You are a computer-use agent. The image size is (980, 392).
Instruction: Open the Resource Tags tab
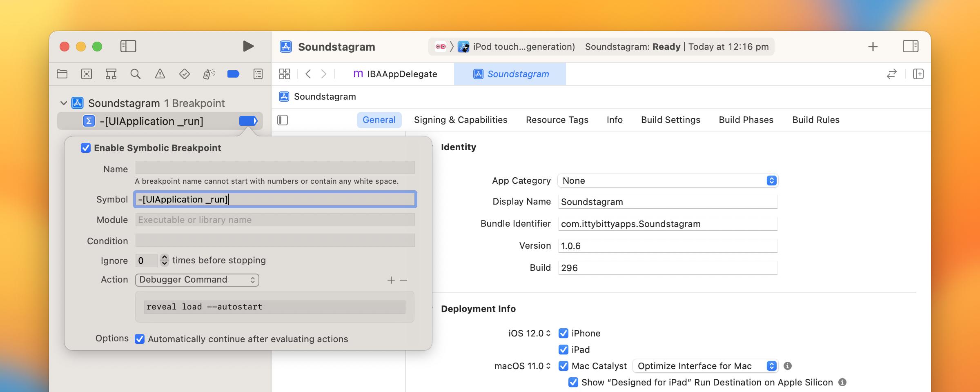click(557, 120)
